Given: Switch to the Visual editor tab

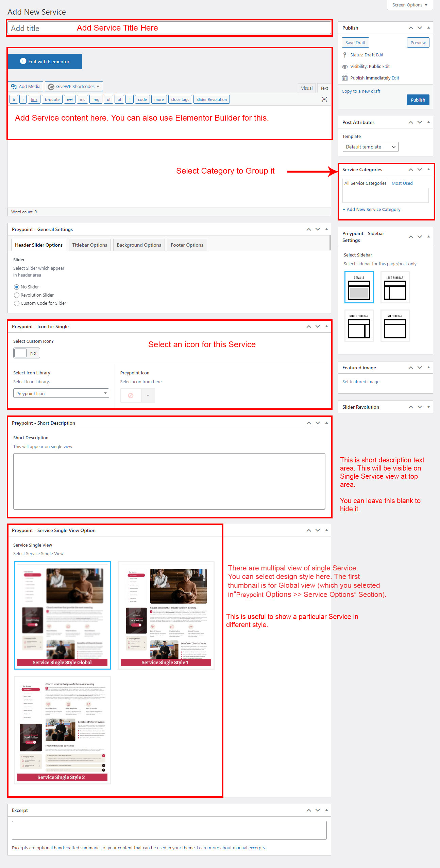Looking at the screenshot, I should click(306, 88).
